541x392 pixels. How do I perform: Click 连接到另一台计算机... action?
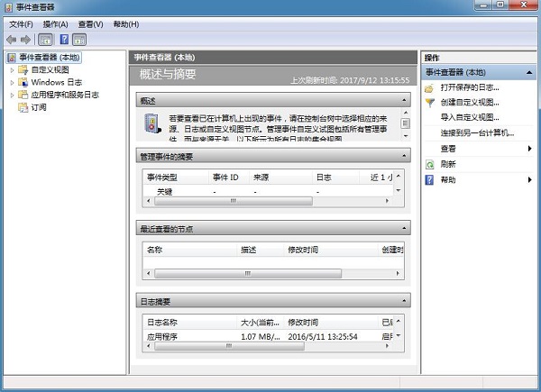[477, 133]
